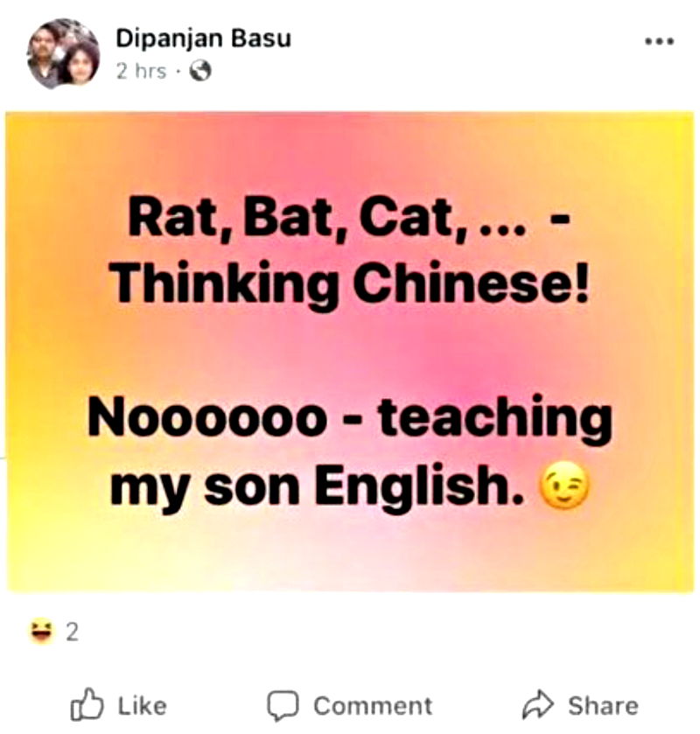The width and height of the screenshot is (700, 734).
Task: Share the post via Share label
Action: coord(603,705)
